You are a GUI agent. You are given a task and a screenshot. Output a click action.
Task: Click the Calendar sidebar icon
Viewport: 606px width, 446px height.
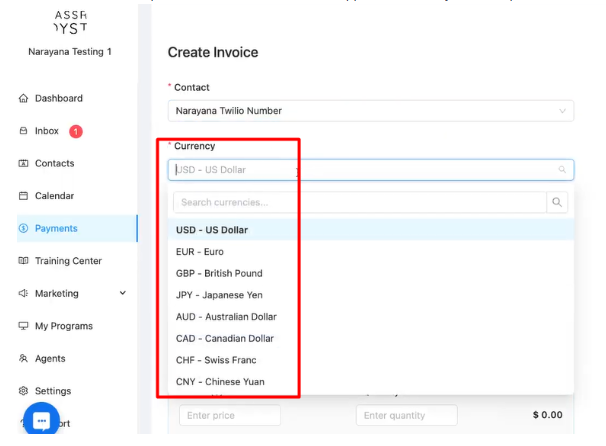pos(23,196)
